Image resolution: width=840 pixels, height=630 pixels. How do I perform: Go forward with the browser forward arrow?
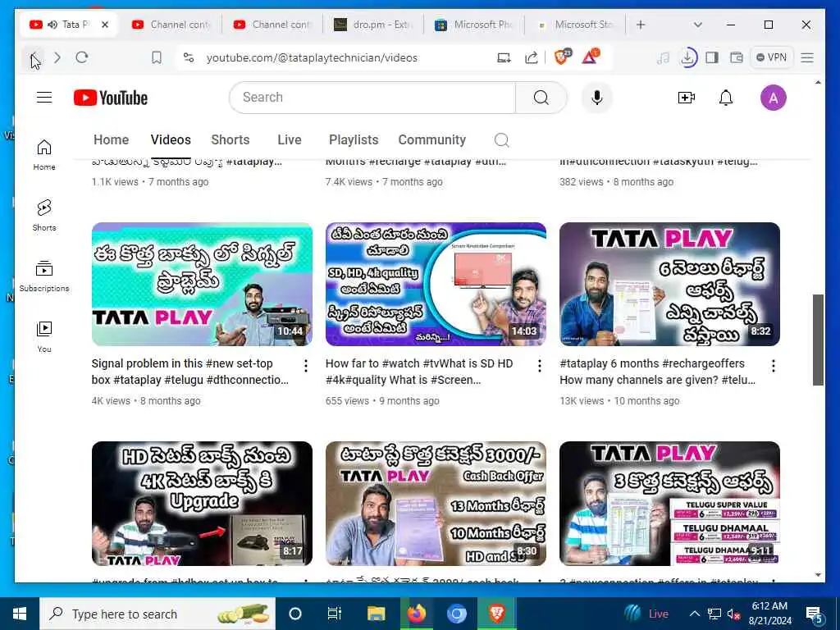(x=57, y=57)
